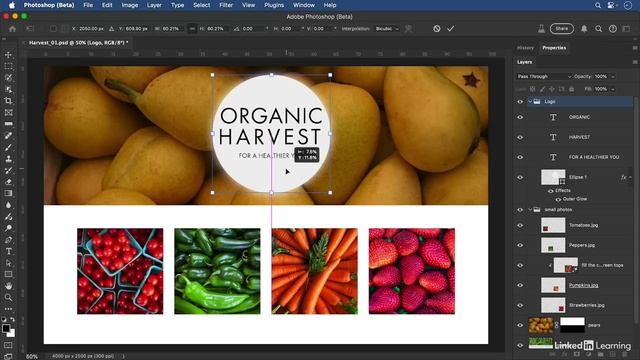Open the File menu

[x=88, y=5]
